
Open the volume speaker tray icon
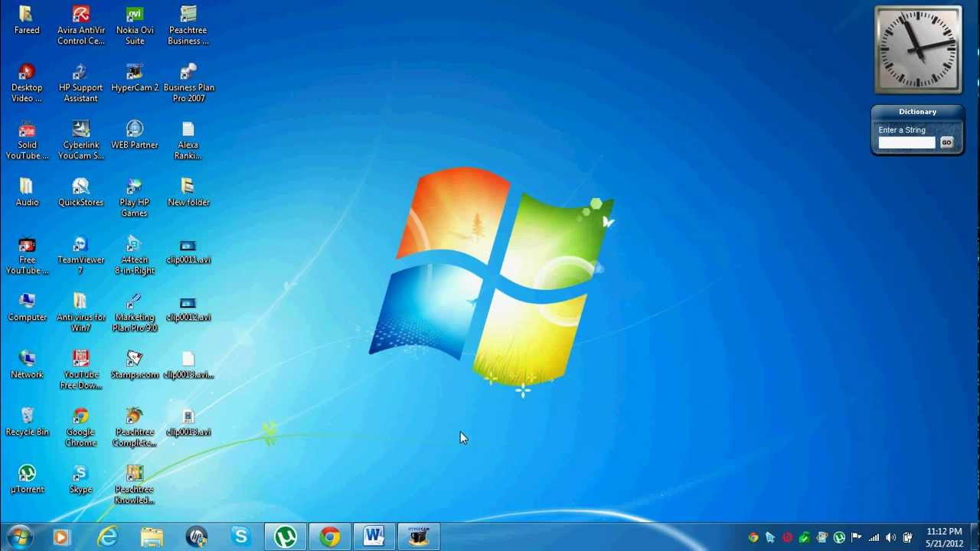click(x=890, y=538)
